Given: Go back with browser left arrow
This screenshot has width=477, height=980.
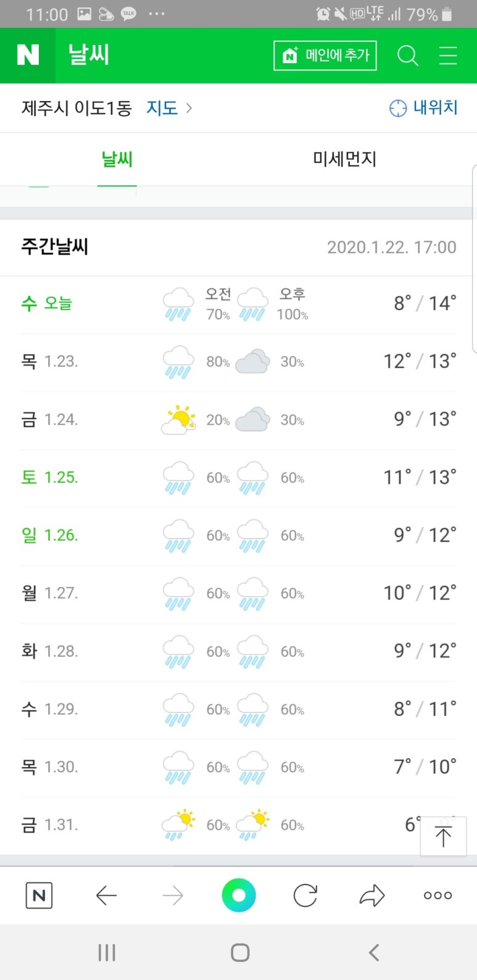Looking at the screenshot, I should tap(106, 896).
